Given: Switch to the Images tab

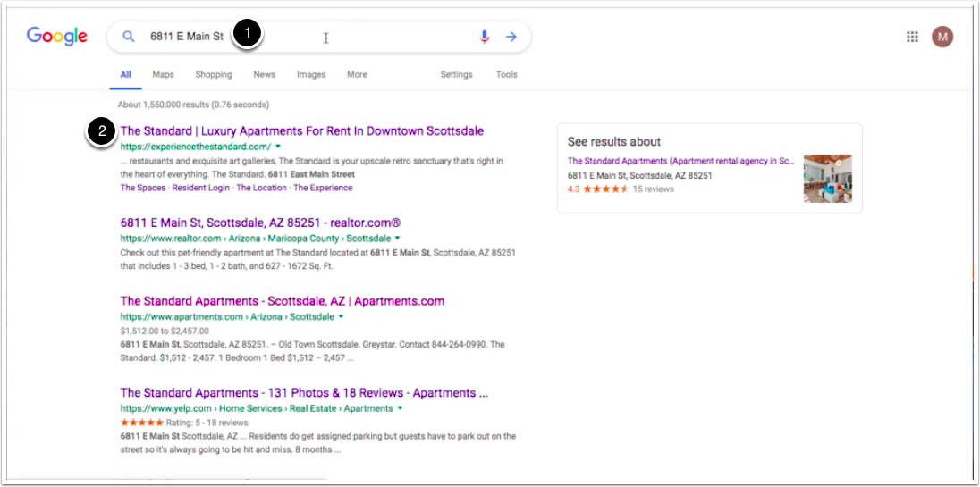Looking at the screenshot, I should pos(311,74).
